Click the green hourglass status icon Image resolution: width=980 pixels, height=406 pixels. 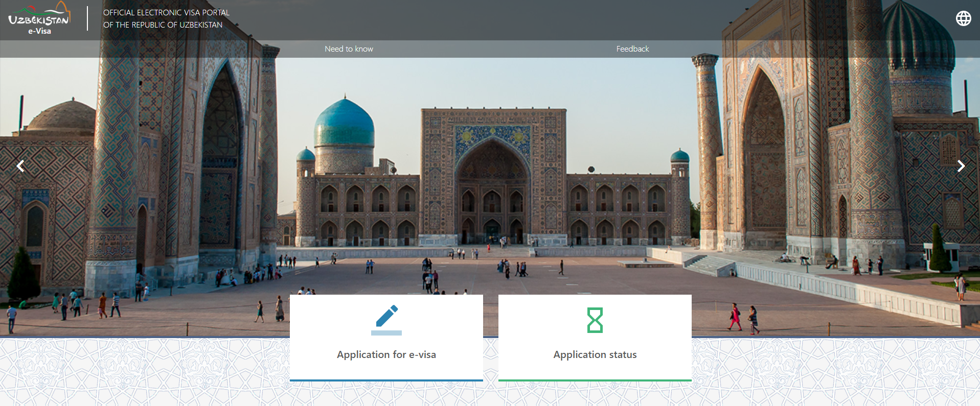coord(595,320)
